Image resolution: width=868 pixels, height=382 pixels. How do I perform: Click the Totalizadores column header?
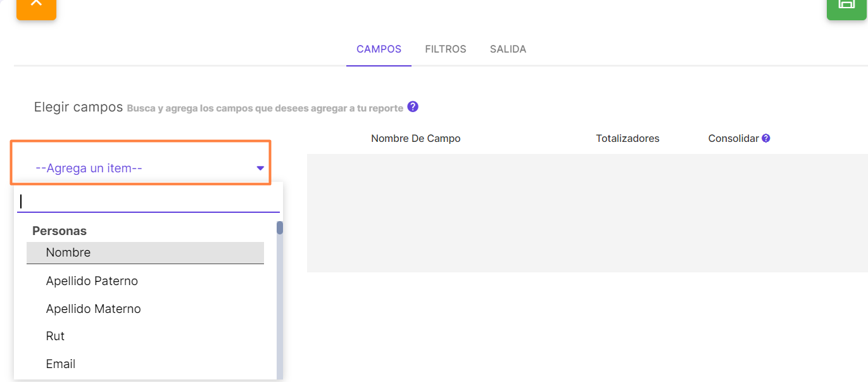(x=627, y=138)
